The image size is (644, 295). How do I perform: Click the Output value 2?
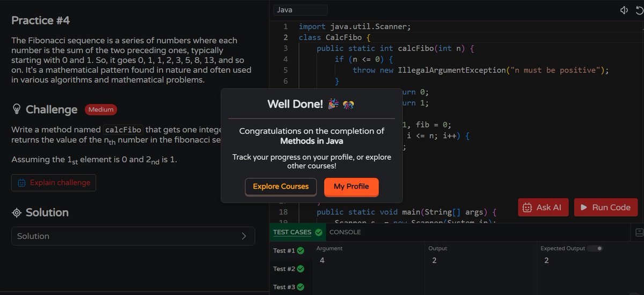coord(434,261)
